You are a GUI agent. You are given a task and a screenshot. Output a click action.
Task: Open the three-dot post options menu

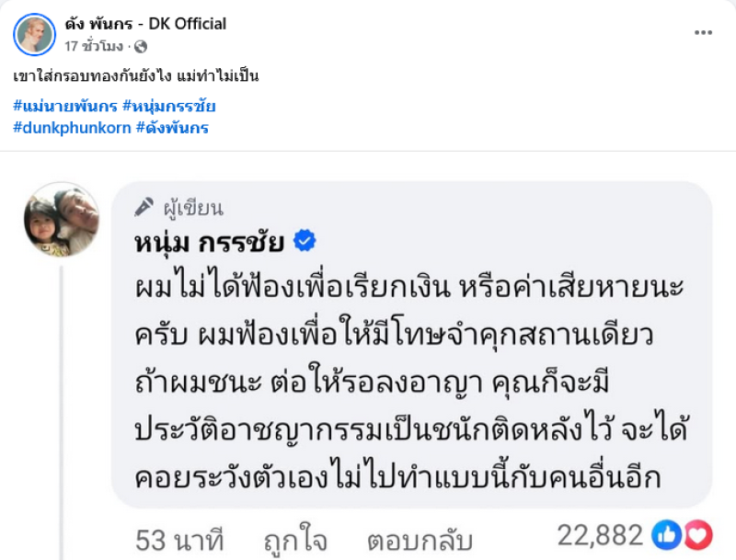[703, 33]
